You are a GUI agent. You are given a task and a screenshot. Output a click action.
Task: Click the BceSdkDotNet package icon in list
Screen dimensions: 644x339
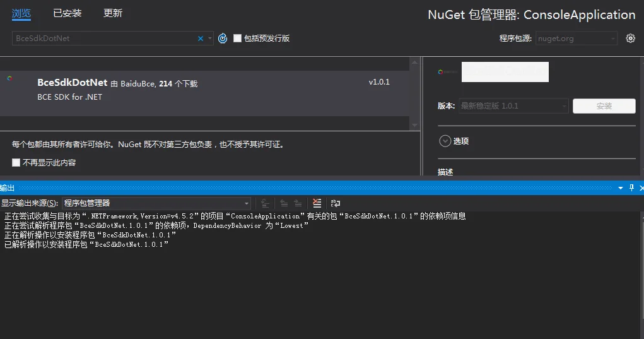10,78
